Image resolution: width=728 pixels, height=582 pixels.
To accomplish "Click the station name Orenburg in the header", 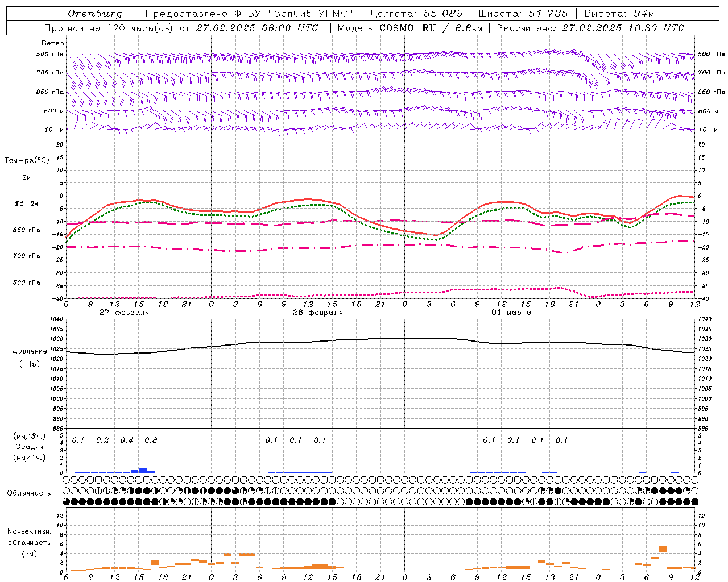I will point(94,14).
